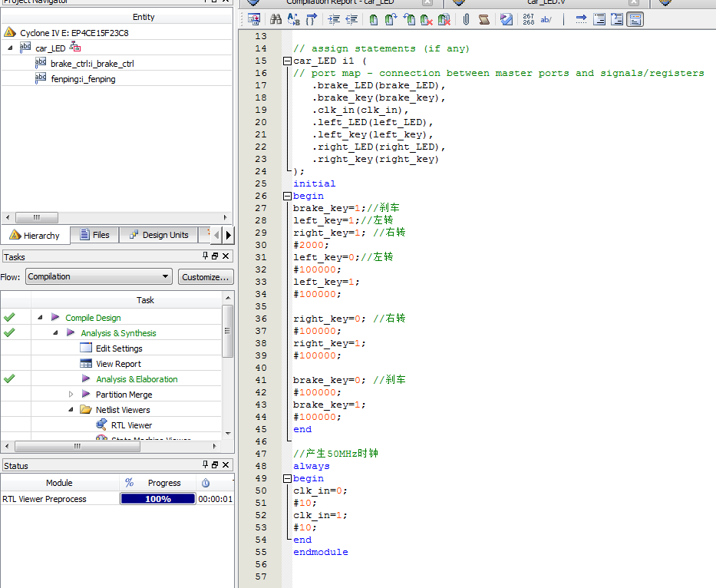Switch to the Hierarchy tab

tap(35, 235)
